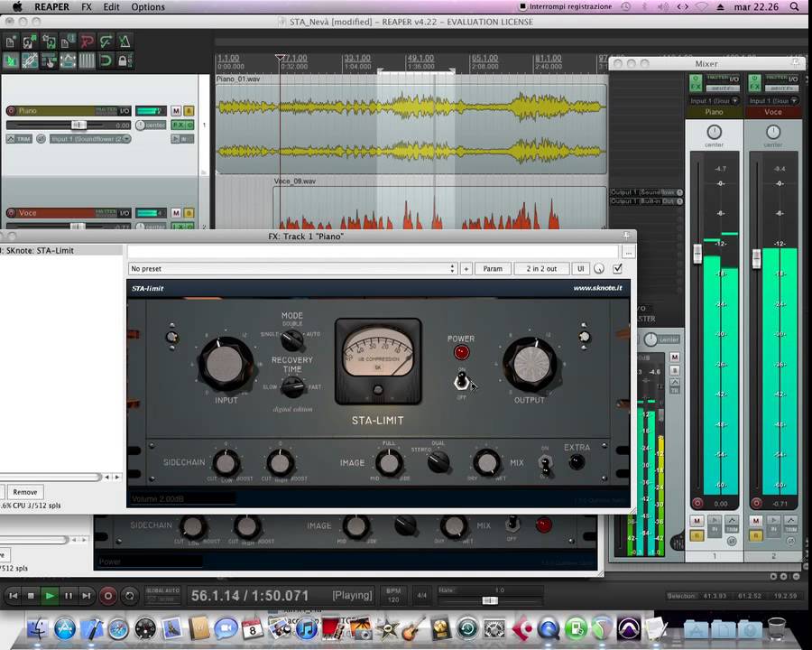Flip the STA-Limit POWER toggle switch

point(461,382)
